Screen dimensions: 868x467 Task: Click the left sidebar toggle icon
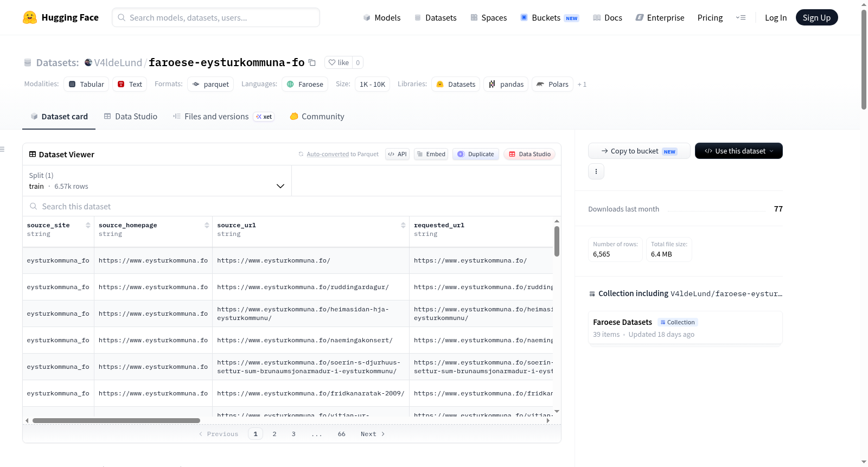tap(2, 149)
